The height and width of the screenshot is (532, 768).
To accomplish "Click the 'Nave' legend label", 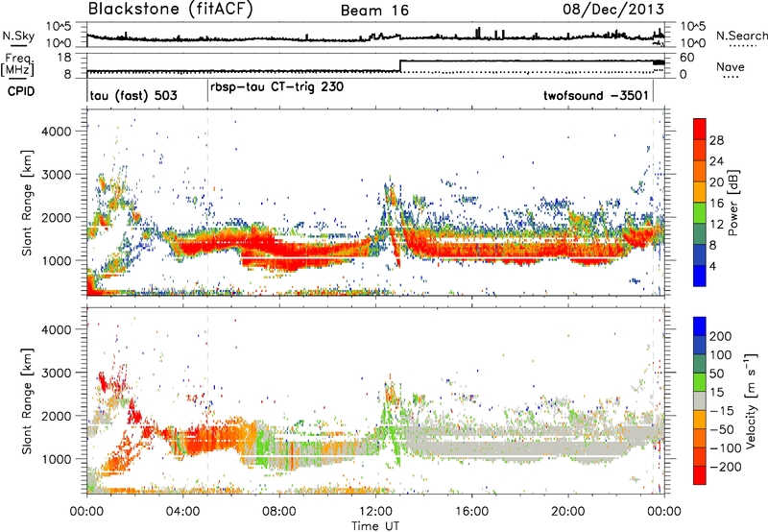I will point(731,67).
